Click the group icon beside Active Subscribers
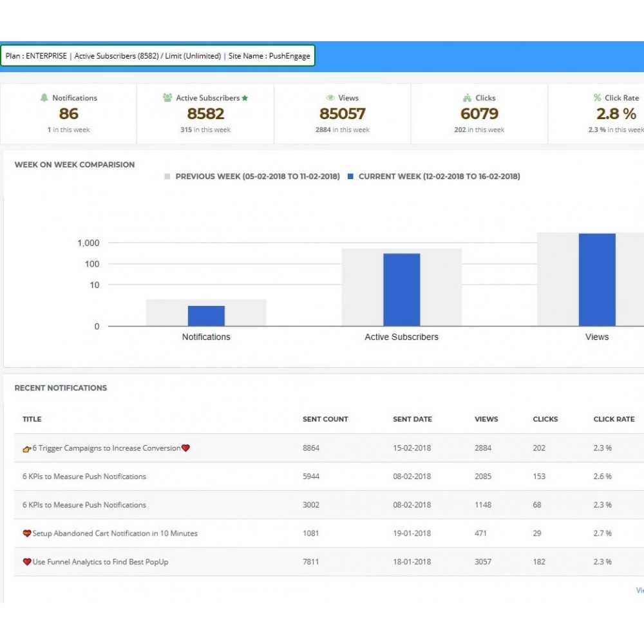644x644 pixels. tap(167, 97)
